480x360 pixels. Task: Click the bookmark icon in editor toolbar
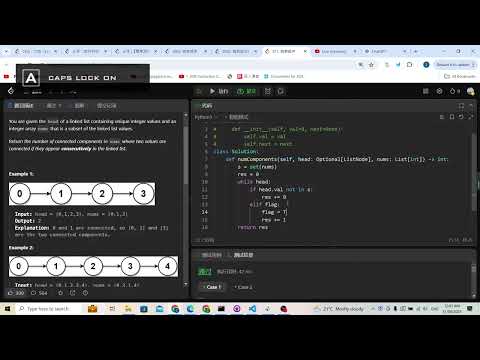[452, 117]
